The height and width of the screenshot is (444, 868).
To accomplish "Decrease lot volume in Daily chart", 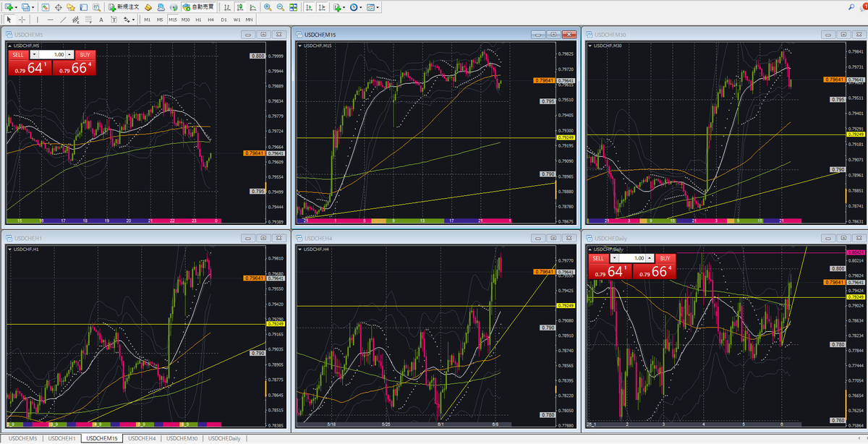I will pos(614,258).
